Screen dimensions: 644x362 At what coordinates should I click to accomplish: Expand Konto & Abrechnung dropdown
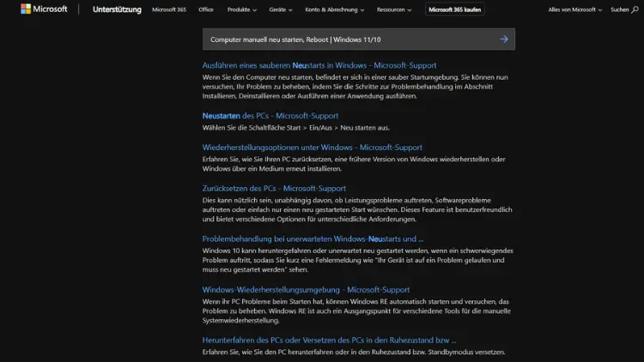click(335, 9)
